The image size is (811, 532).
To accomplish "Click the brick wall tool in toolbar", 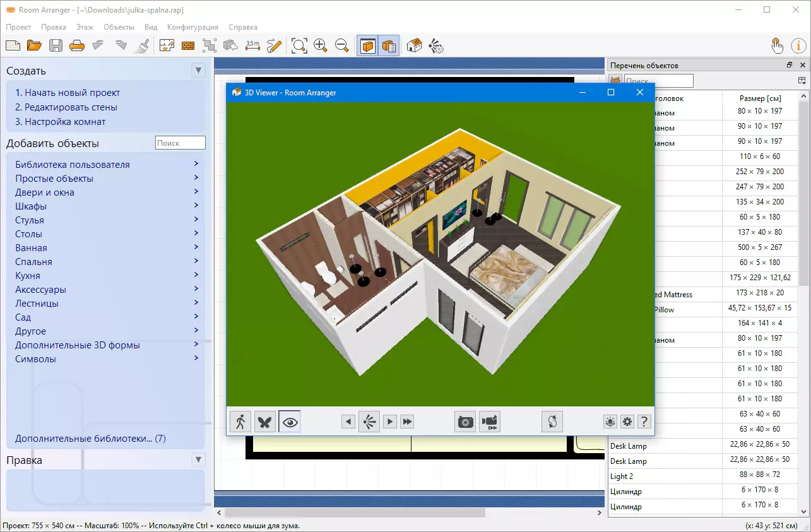I will click(x=188, y=45).
